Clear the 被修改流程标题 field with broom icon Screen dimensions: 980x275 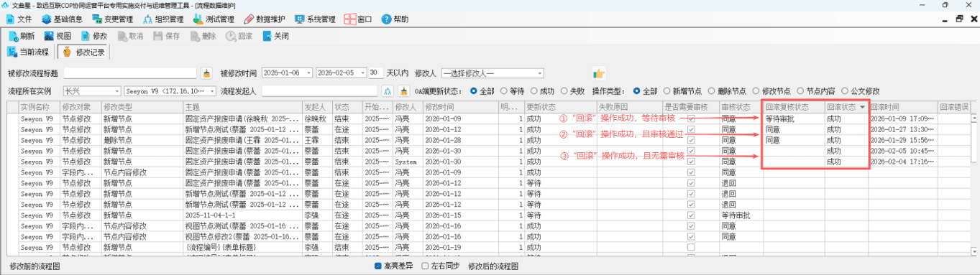(206, 73)
